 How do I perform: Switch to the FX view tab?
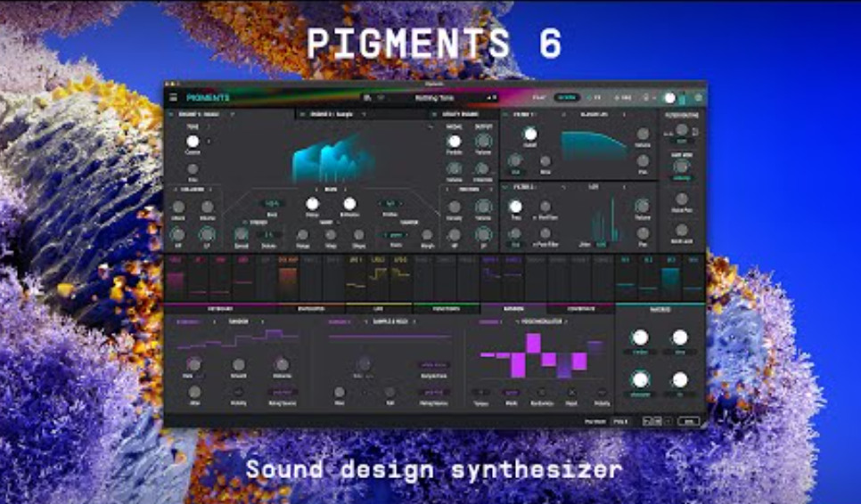click(x=594, y=98)
